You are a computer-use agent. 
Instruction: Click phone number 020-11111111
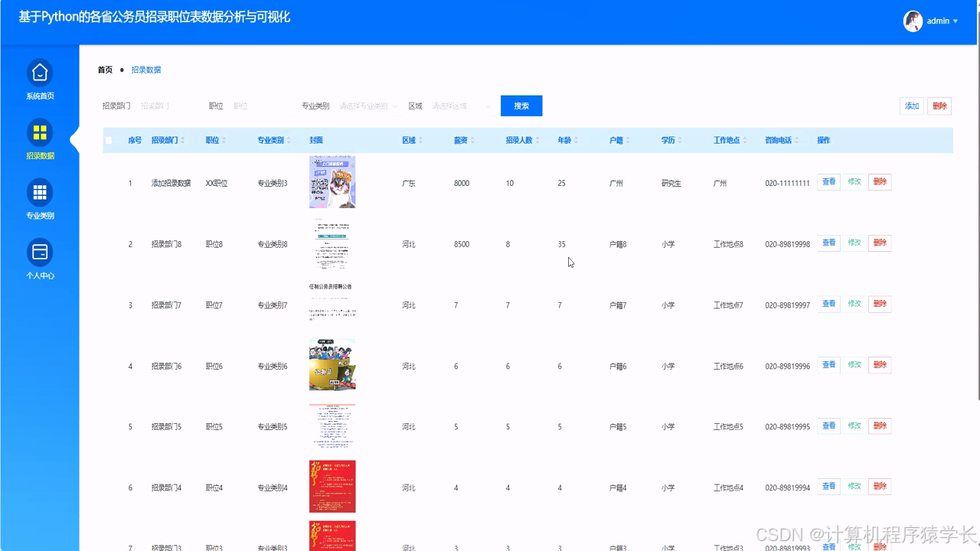pyautogui.click(x=787, y=184)
